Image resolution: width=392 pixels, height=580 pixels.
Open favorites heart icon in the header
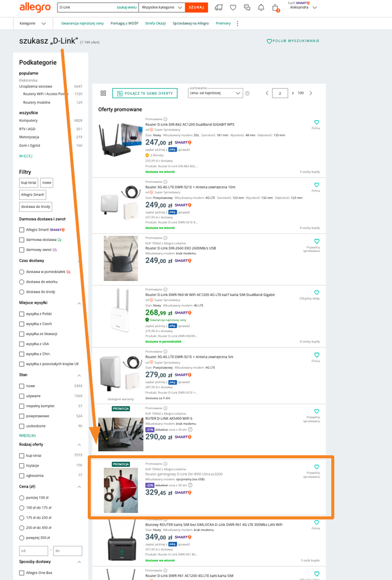pos(233,8)
